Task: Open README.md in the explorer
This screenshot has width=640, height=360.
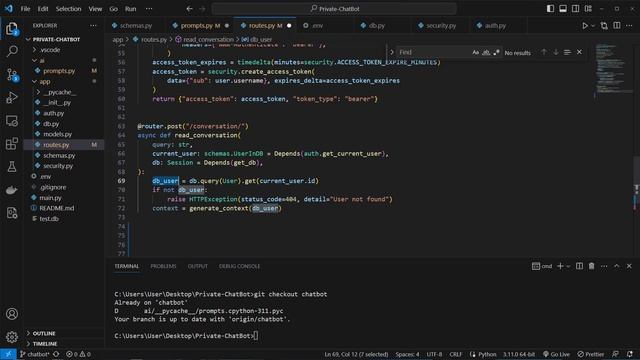Action: click(57, 208)
